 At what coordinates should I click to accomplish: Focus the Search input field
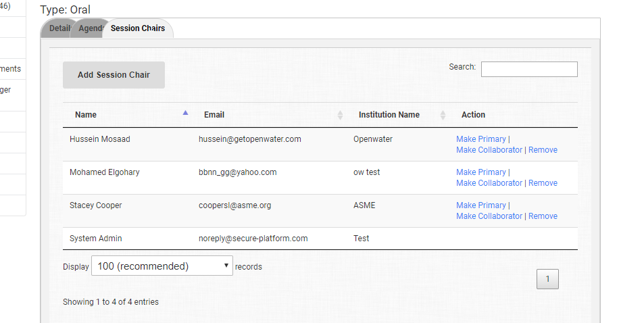pos(528,69)
